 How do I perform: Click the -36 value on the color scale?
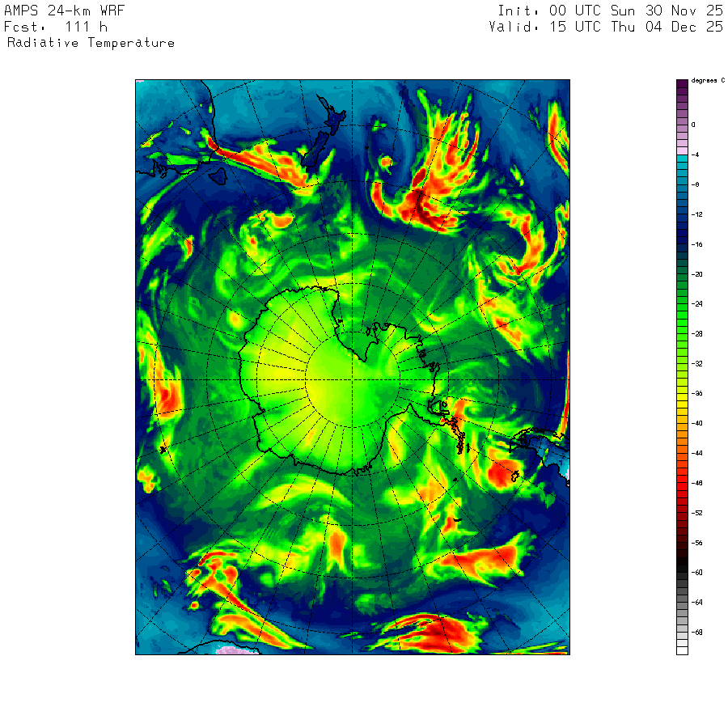[697, 394]
